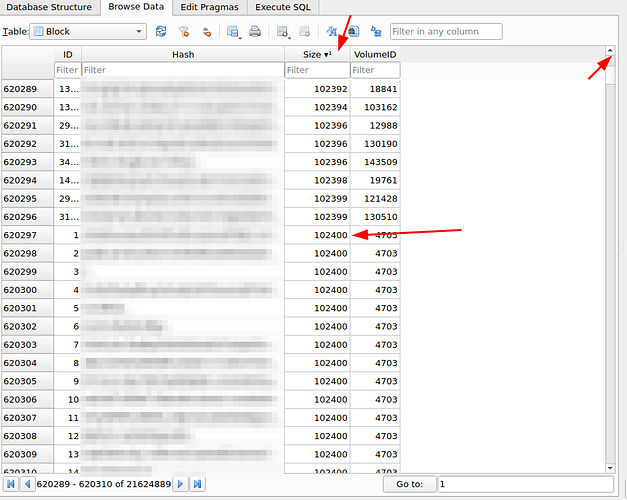Focus the filter box under the ID column
This screenshot has height=500, width=627.
(67, 71)
